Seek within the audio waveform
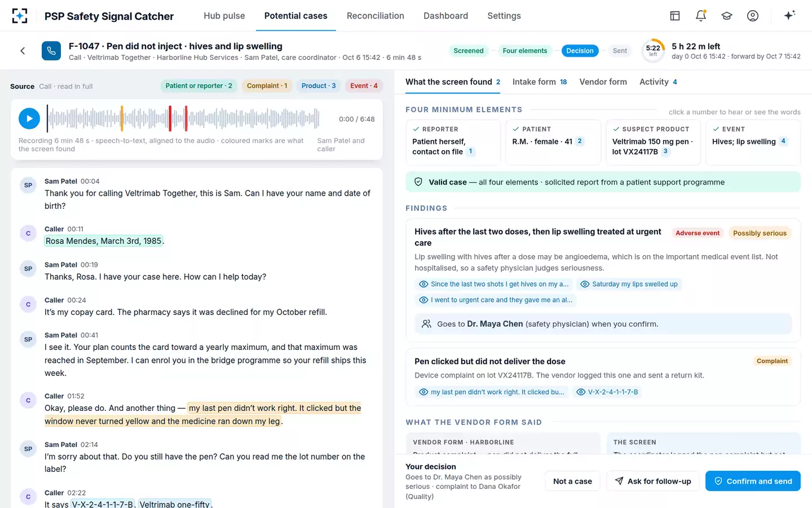 [x=184, y=119]
